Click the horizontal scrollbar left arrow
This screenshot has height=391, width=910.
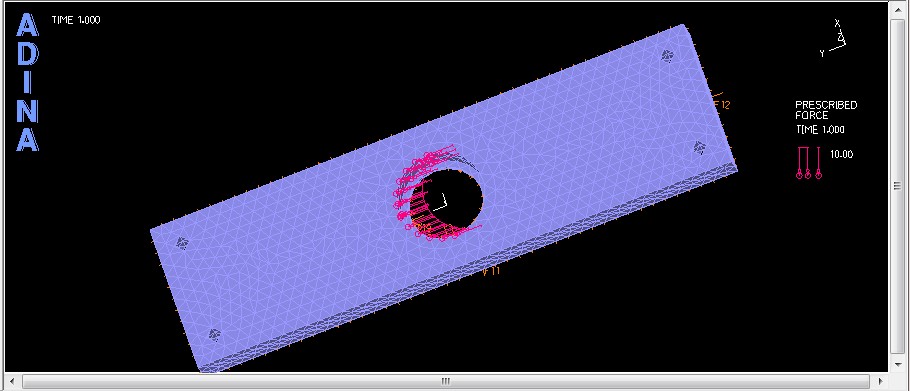click(x=11, y=381)
